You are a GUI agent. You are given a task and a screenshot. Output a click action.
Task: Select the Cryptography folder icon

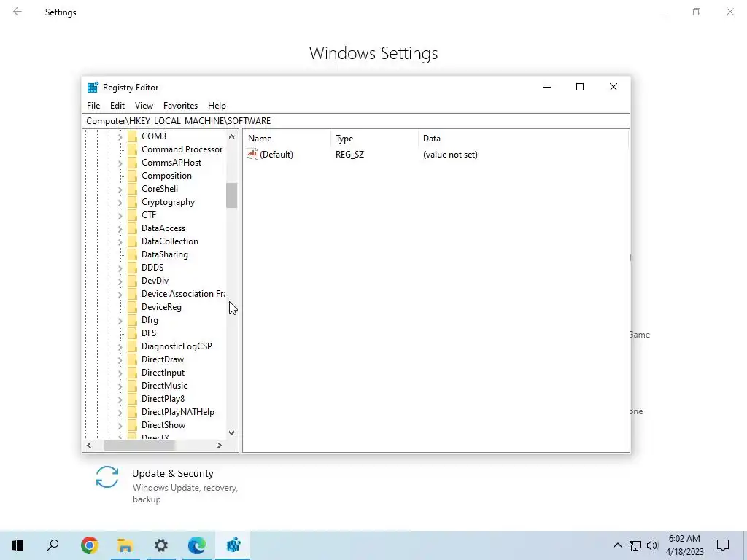(x=133, y=202)
